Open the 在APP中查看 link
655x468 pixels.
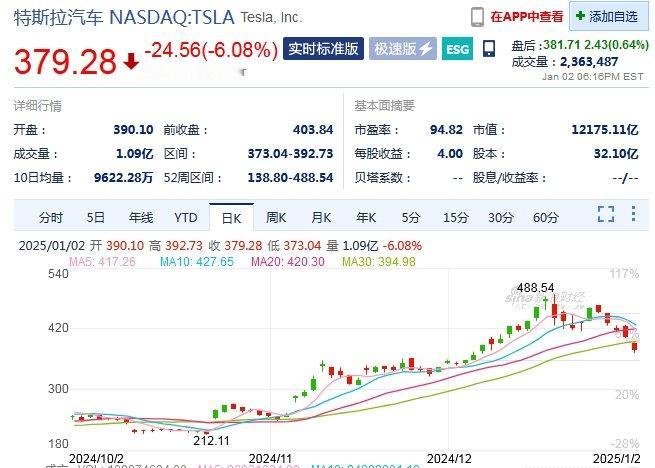coord(526,17)
